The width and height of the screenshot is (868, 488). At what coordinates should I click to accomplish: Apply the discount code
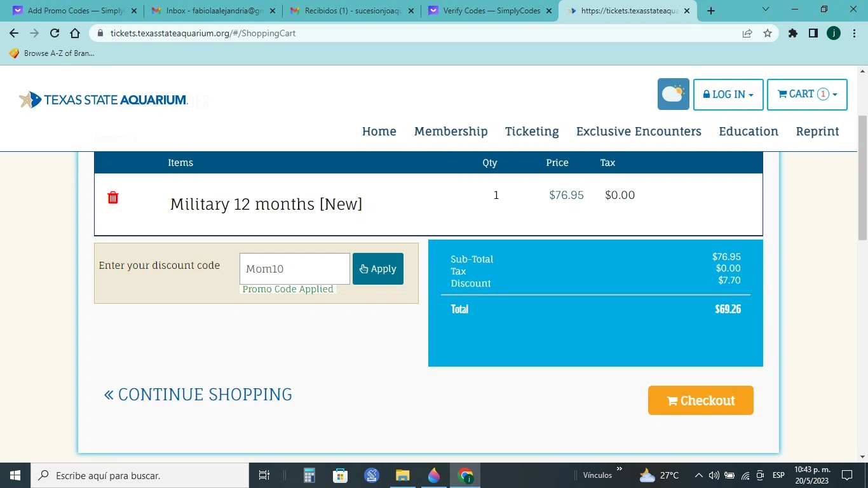point(378,269)
